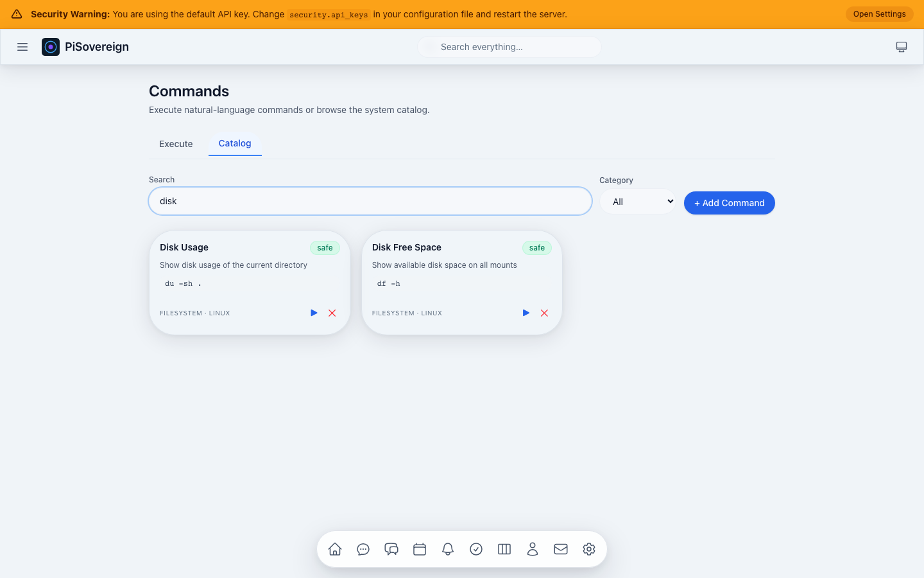Run the Disk Usage command
The width and height of the screenshot is (924, 578).
(x=314, y=313)
